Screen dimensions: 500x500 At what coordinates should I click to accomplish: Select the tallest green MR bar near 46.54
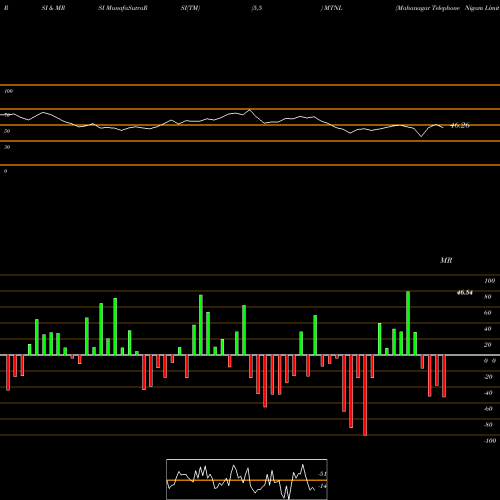(408, 323)
